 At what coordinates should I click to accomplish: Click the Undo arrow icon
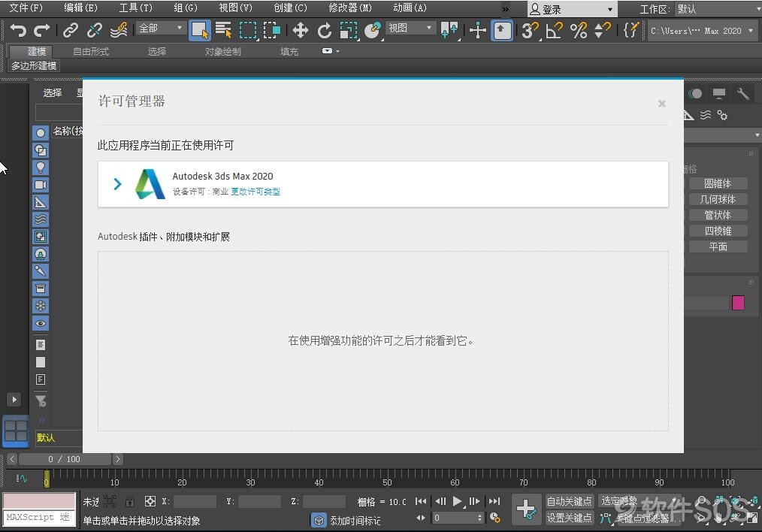(18, 30)
